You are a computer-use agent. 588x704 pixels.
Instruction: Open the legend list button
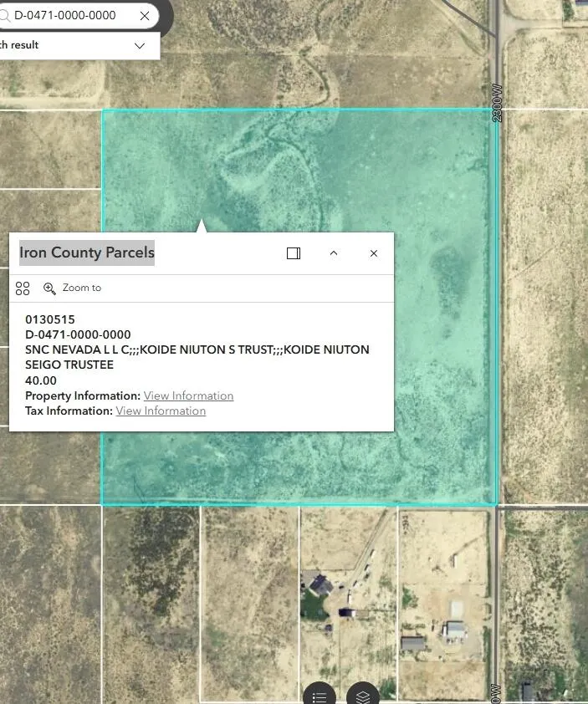tap(320, 696)
